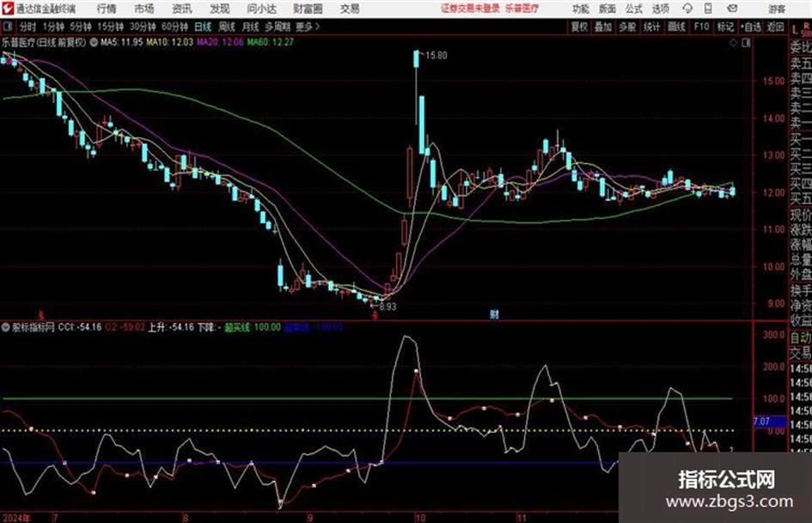Click the diamond icon at chart top-right
Image resolution: width=812 pixels, height=523 pixels.
coord(733,43)
